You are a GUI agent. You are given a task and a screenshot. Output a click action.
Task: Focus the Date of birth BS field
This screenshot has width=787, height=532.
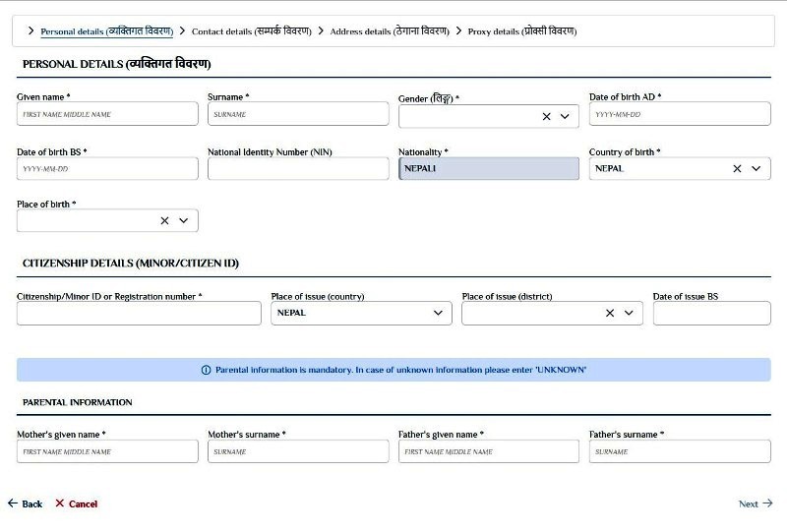coord(107,168)
